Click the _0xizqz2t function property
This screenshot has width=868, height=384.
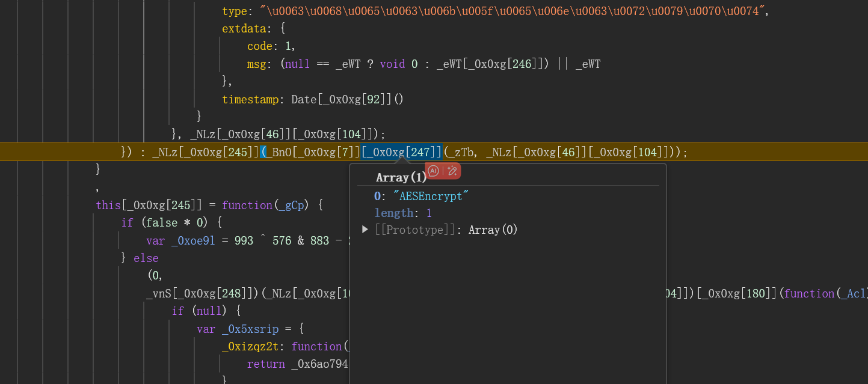pyautogui.click(x=286, y=346)
